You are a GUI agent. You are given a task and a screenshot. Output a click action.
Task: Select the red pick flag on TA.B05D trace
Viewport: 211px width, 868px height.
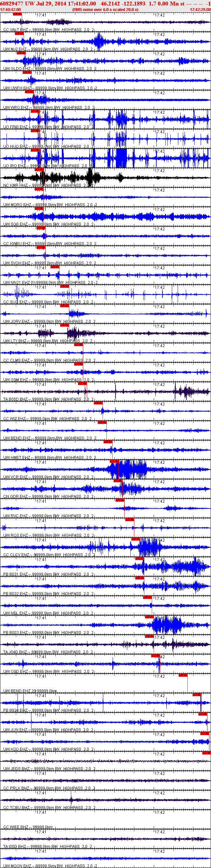coord(82,383)
